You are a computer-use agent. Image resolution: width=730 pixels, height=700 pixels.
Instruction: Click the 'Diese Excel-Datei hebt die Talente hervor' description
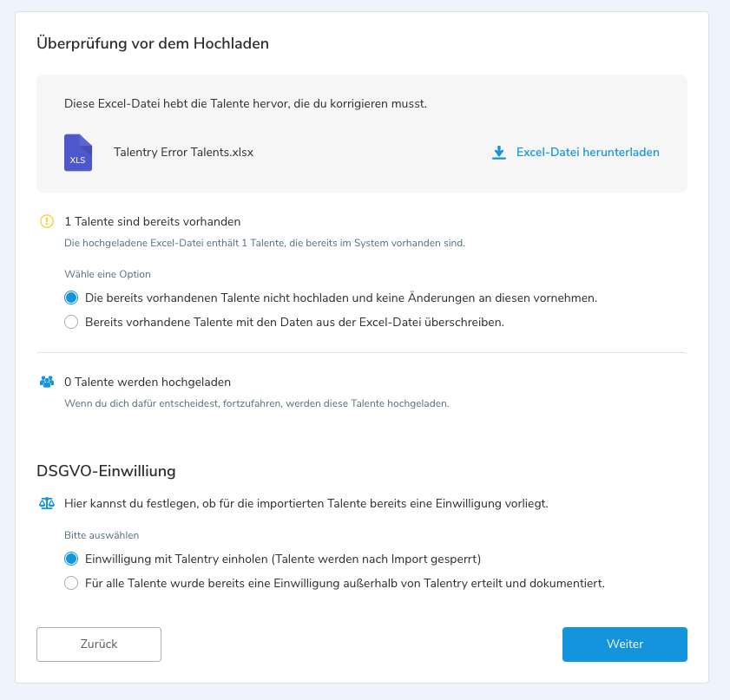(x=245, y=104)
